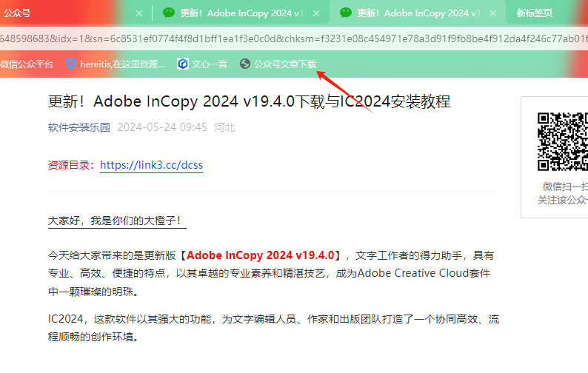Close the second Adobe InCopy tab
Screen dimensions: 588x373
coord(316,13)
